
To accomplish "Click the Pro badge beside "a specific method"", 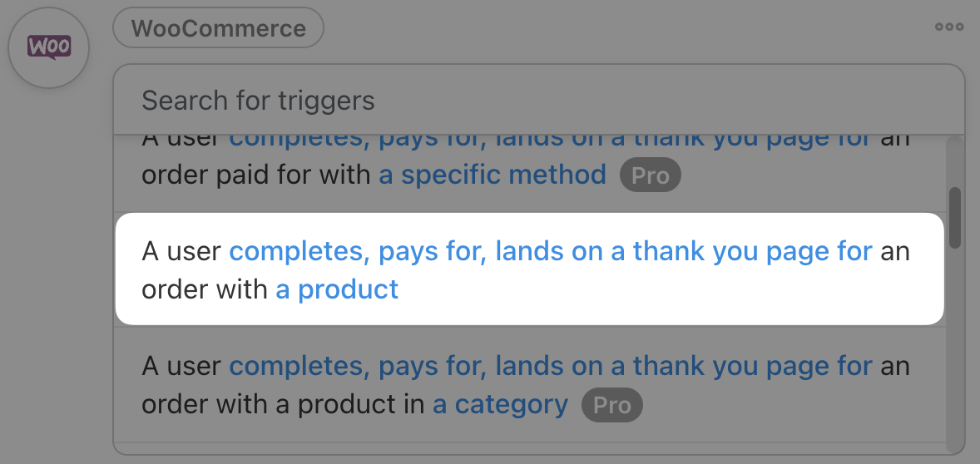I will pos(650,176).
